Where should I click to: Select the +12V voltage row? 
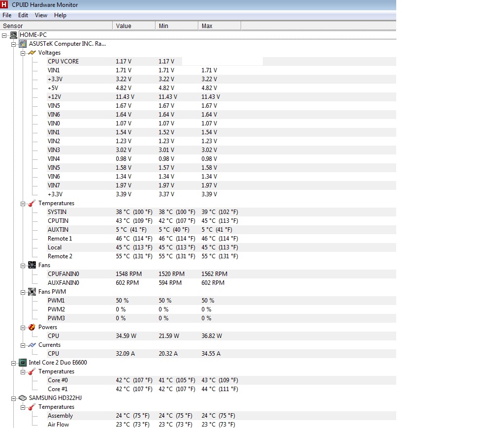221,97
